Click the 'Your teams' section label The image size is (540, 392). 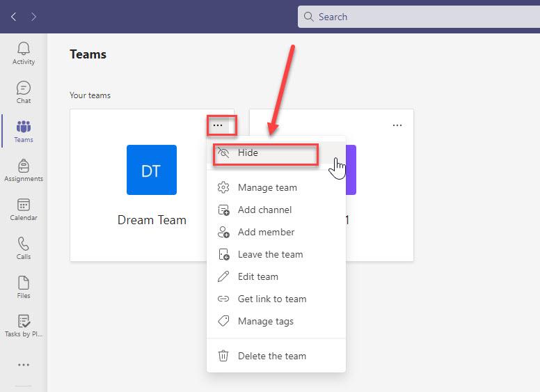90,95
